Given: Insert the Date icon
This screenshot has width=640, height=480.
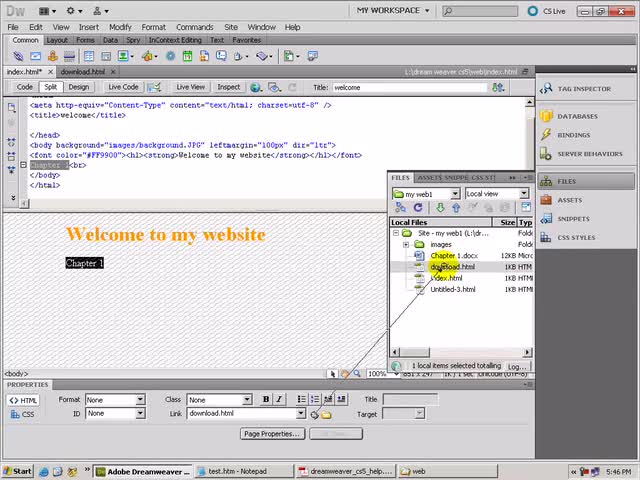Looking at the screenshot, I should (x=187, y=56).
